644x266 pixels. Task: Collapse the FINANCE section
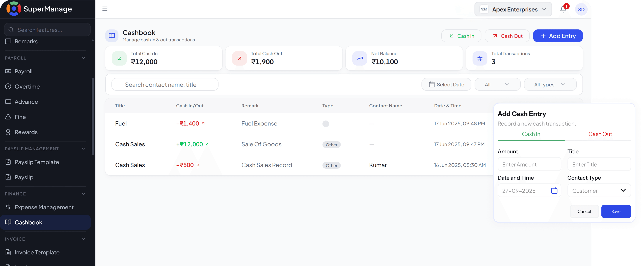click(84, 194)
